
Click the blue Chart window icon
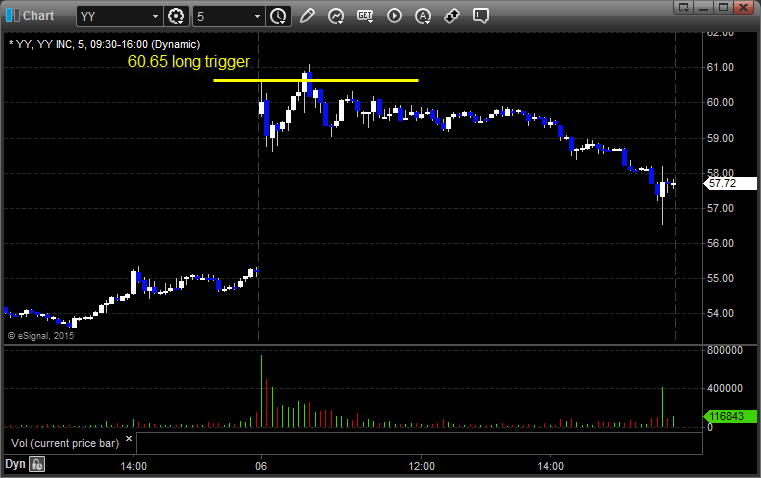(13, 16)
